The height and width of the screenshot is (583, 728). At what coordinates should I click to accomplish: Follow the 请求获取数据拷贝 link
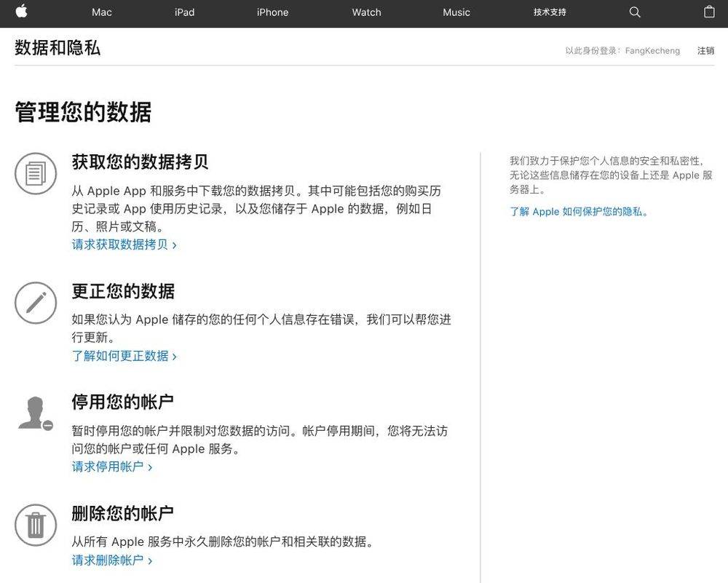point(124,245)
